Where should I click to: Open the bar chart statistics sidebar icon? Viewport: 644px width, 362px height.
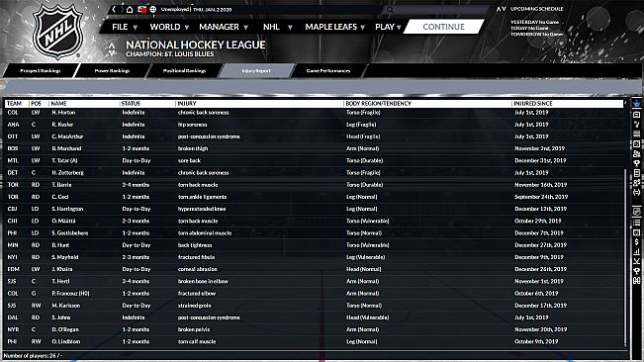click(x=637, y=251)
